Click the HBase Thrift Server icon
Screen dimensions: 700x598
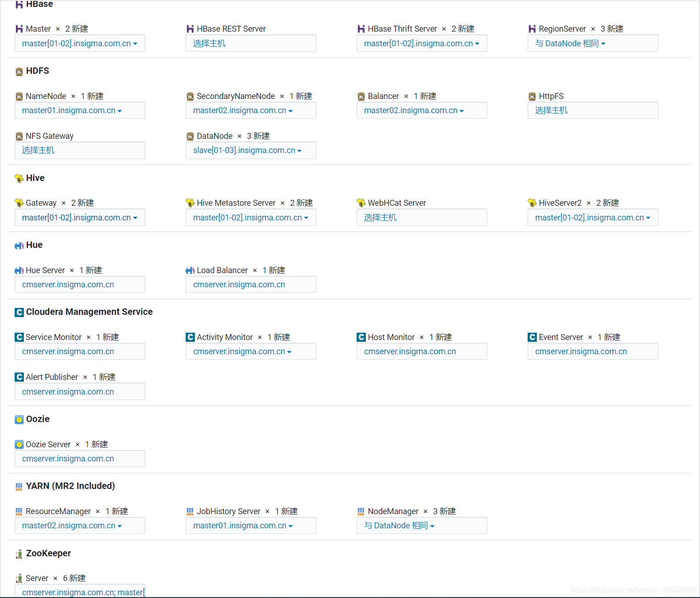(x=361, y=29)
